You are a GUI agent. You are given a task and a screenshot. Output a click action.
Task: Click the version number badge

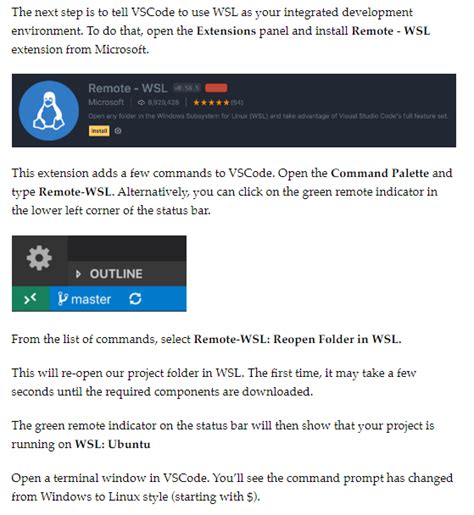pos(187,88)
